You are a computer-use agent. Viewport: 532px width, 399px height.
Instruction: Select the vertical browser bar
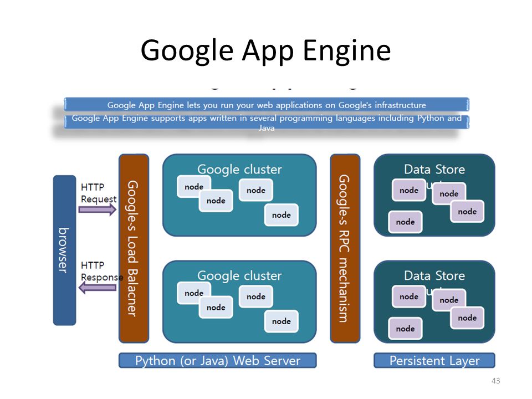point(64,250)
